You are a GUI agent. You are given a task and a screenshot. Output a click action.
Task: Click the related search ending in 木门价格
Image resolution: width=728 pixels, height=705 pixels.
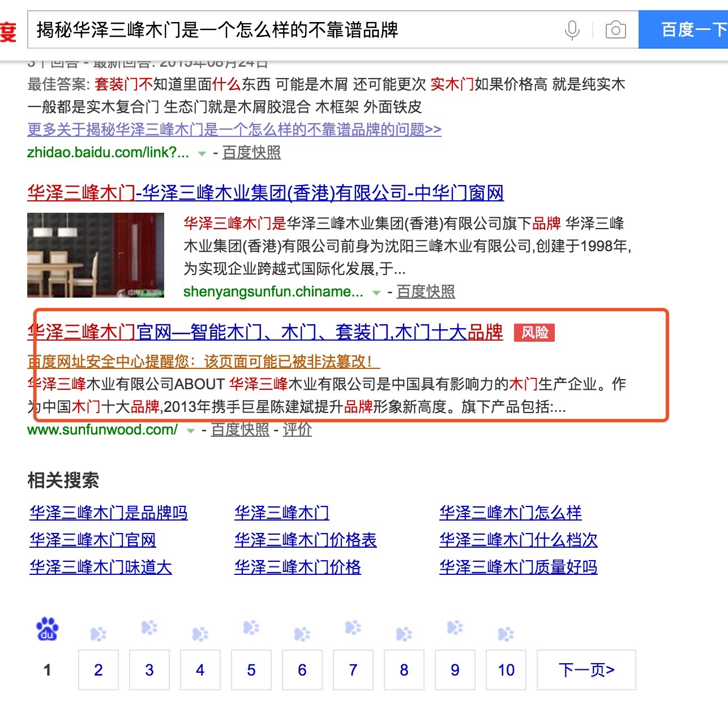(x=298, y=568)
